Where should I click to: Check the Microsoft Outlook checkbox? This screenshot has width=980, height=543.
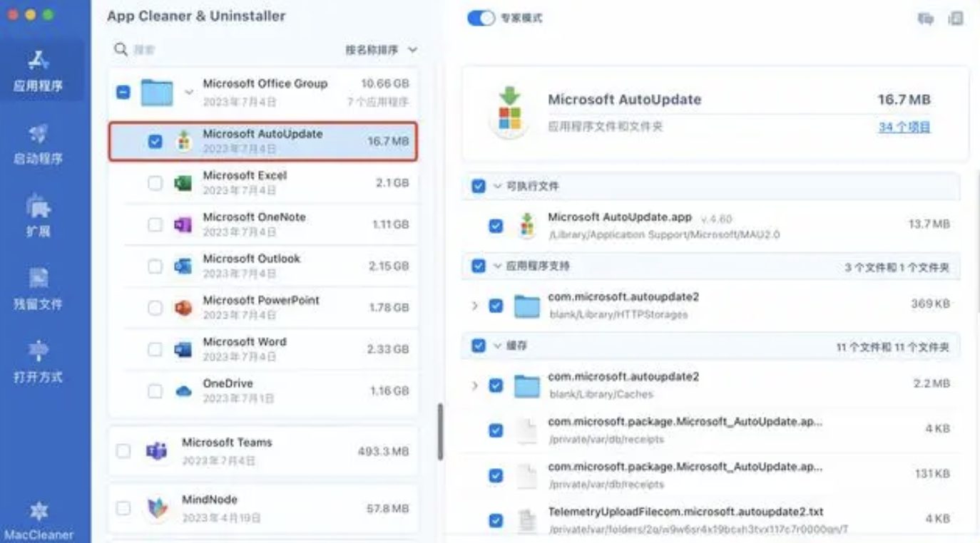coord(155,267)
